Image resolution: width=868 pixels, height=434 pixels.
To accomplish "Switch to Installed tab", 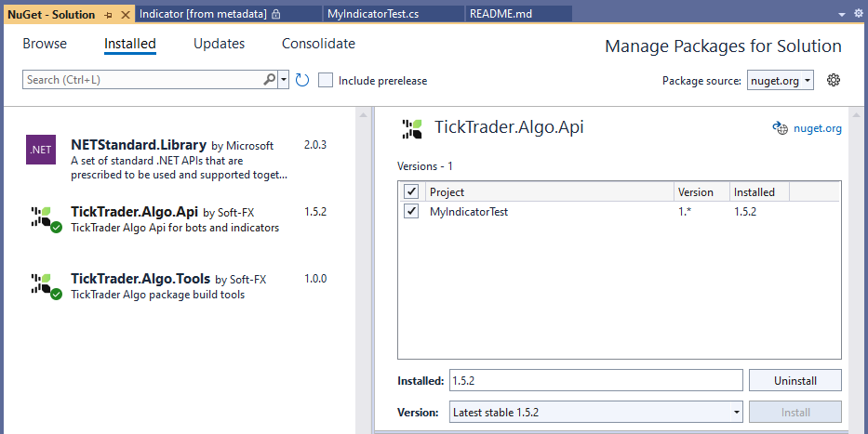I will [x=130, y=44].
